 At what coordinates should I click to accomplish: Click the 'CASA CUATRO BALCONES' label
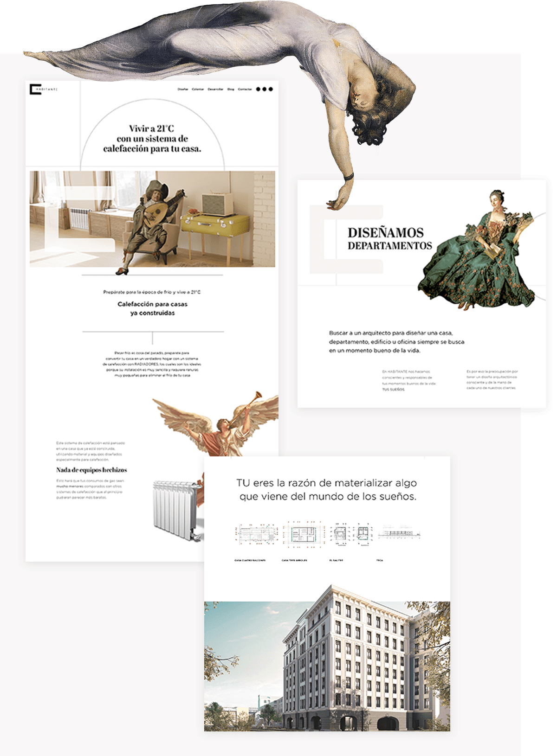(x=250, y=560)
